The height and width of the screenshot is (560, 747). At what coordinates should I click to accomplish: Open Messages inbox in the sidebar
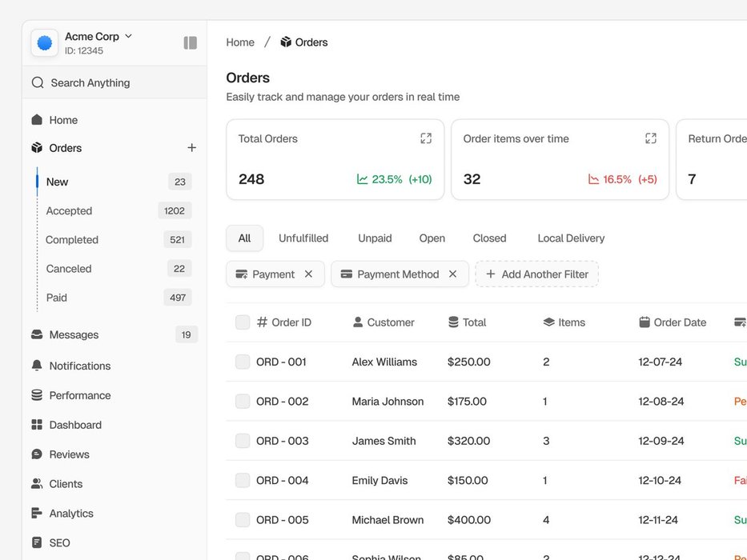(74, 334)
